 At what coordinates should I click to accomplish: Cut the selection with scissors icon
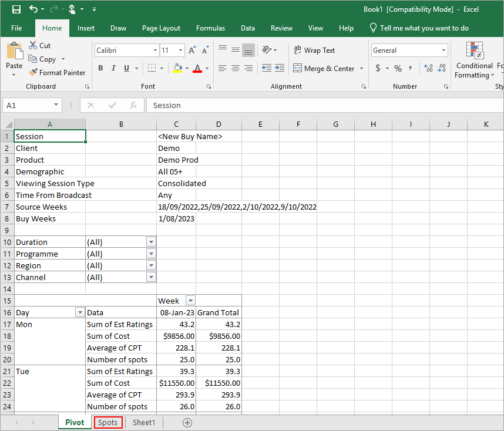33,45
